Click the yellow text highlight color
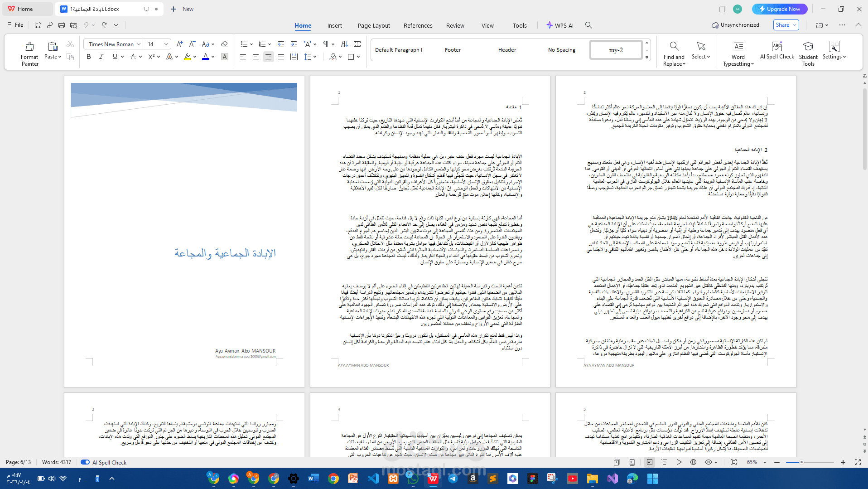The height and width of the screenshot is (489, 868). coord(188,57)
